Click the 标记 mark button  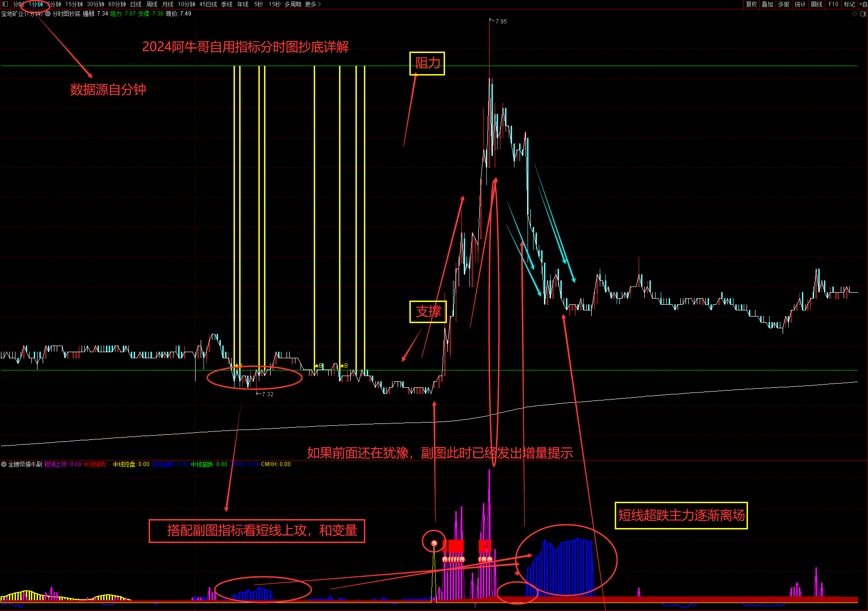coord(850,4)
